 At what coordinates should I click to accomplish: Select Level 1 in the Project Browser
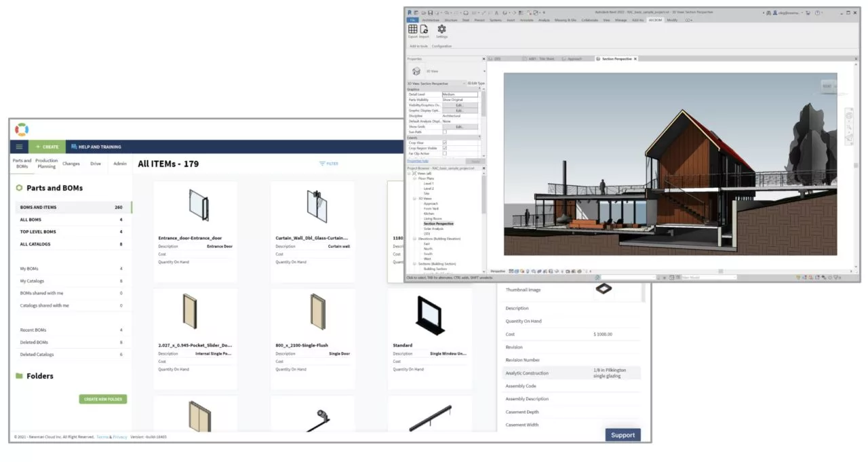[x=429, y=183]
